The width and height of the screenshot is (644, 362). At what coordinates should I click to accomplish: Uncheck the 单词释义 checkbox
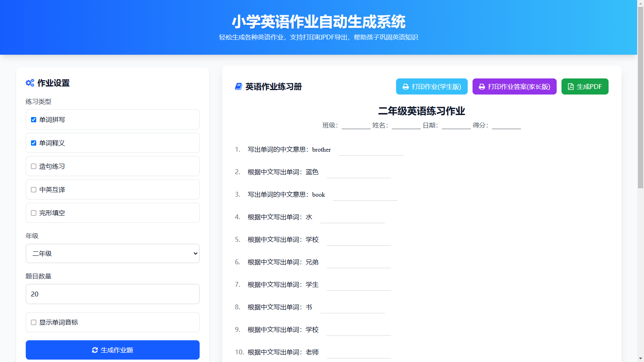pyautogui.click(x=34, y=143)
